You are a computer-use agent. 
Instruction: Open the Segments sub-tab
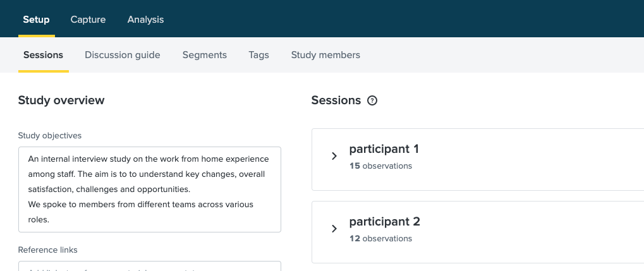205,55
